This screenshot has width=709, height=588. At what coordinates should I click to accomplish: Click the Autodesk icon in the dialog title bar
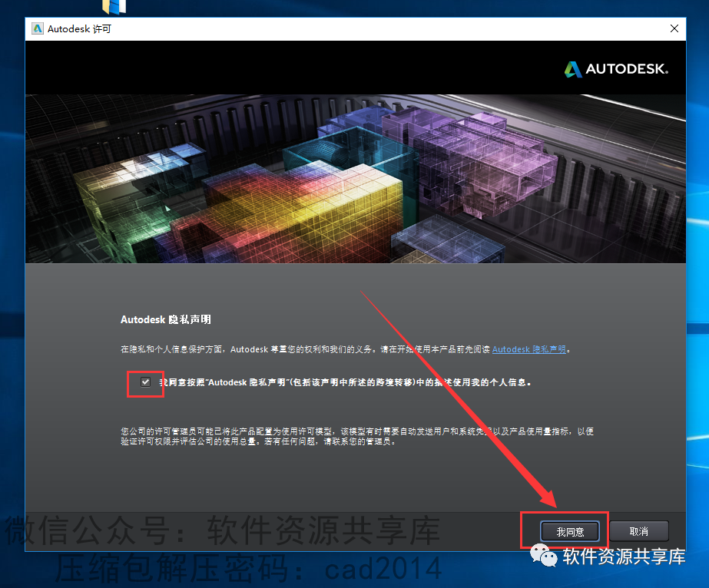pos(37,28)
